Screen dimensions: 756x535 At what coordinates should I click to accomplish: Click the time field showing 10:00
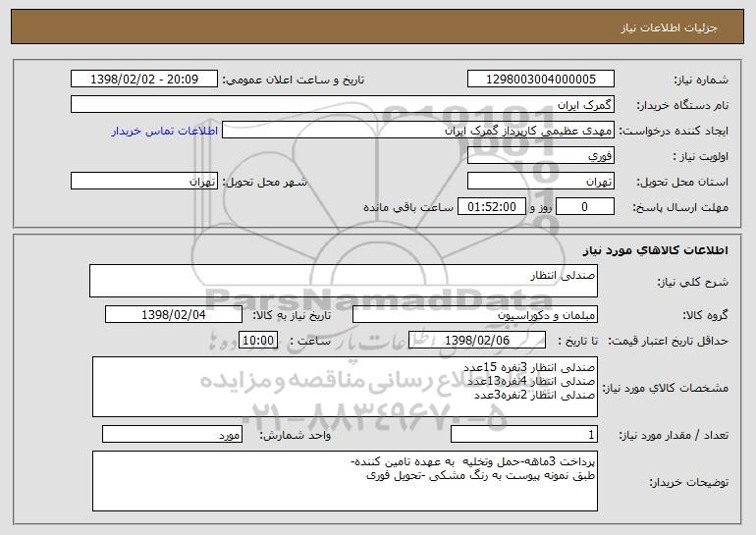(258, 340)
